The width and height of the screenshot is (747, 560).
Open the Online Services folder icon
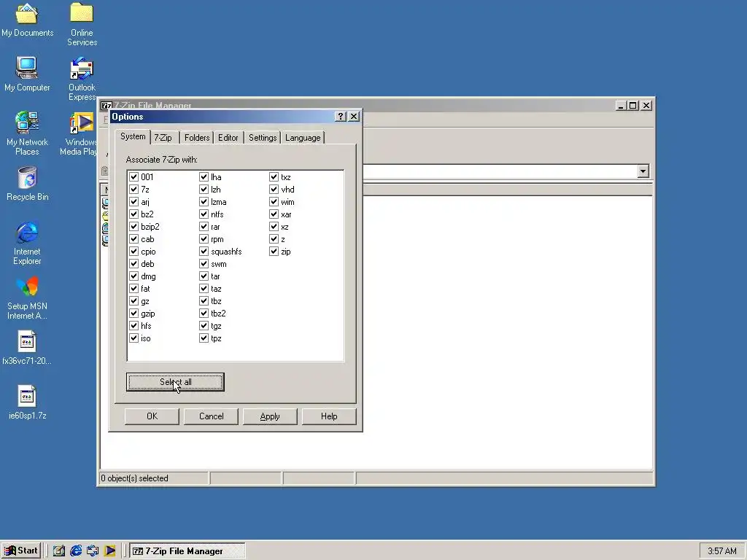pyautogui.click(x=82, y=24)
